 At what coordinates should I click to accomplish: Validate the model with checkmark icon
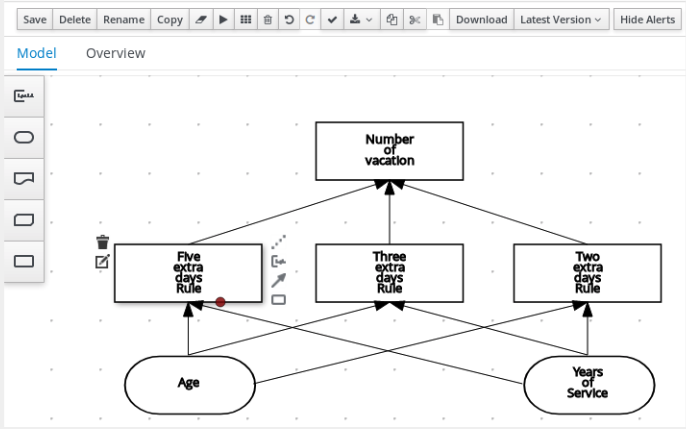click(x=333, y=20)
